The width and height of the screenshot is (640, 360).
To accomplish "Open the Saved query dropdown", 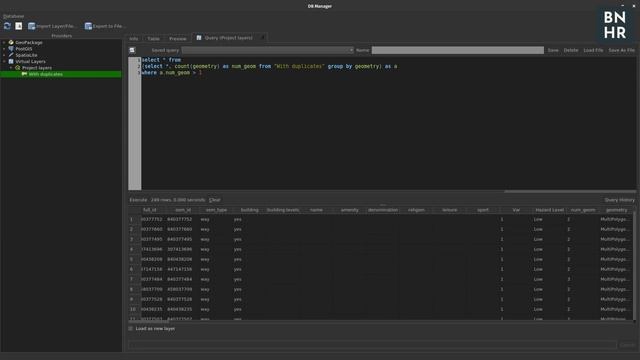I will pos(268,50).
